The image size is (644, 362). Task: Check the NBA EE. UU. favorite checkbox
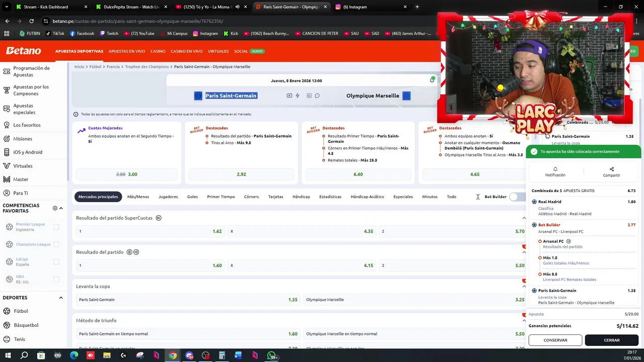pos(56,279)
